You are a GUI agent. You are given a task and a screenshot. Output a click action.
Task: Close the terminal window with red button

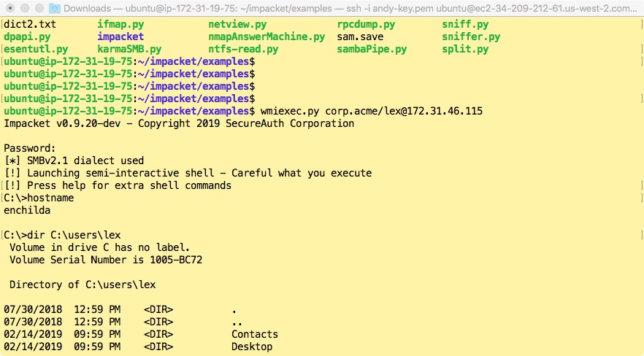[11, 8]
